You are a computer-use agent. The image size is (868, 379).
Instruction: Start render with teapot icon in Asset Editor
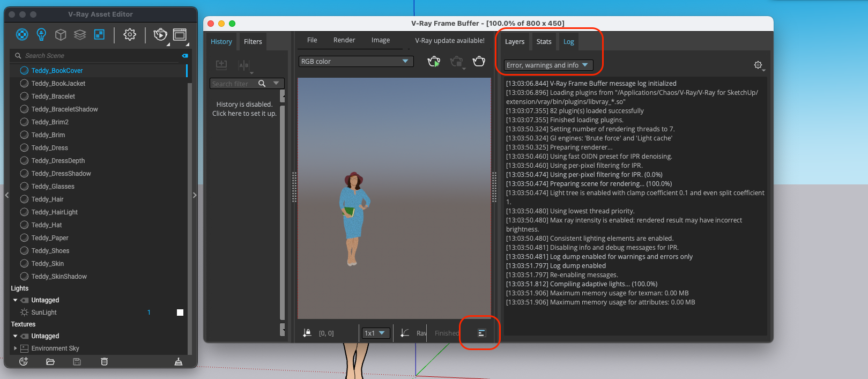(160, 35)
